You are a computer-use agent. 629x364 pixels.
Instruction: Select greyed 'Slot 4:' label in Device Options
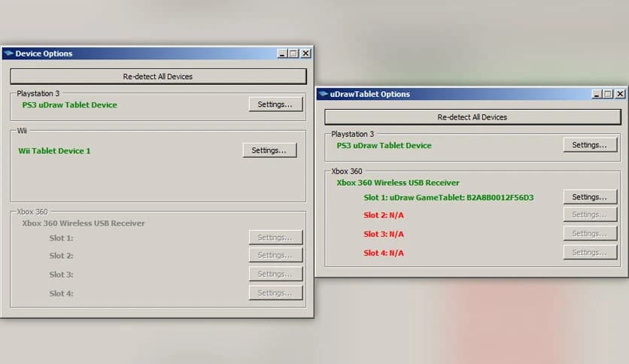click(62, 293)
